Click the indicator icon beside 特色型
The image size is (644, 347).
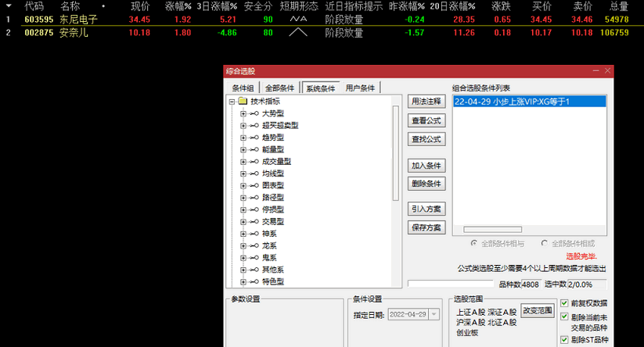pyautogui.click(x=254, y=282)
